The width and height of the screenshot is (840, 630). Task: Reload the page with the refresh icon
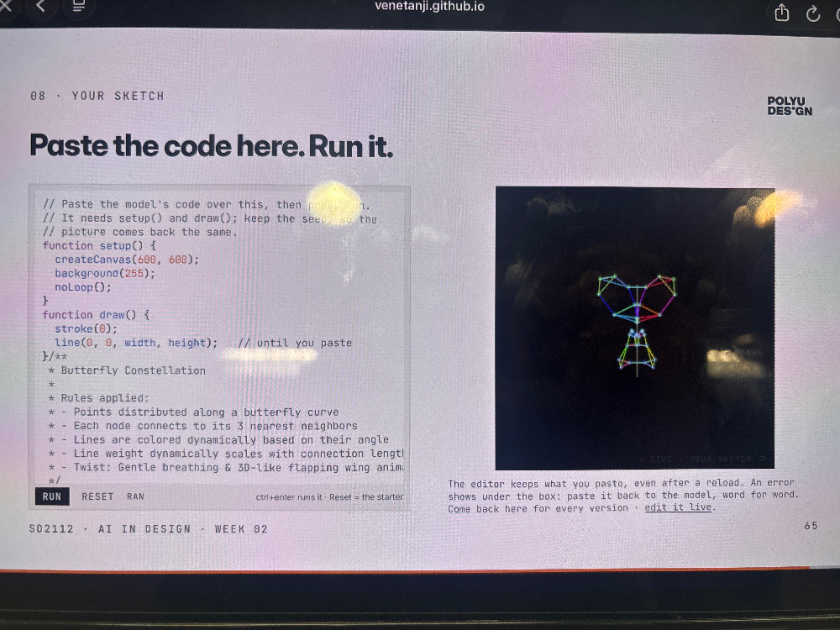pos(813,13)
